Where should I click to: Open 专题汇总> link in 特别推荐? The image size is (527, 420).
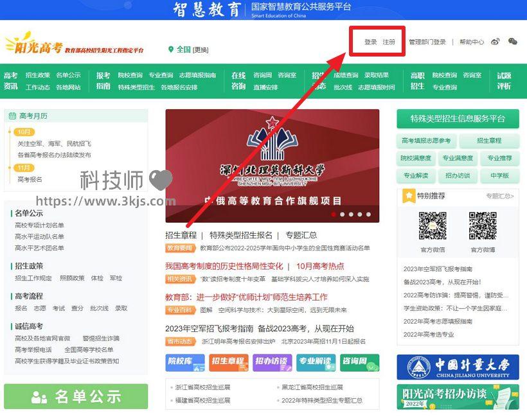[500, 196]
